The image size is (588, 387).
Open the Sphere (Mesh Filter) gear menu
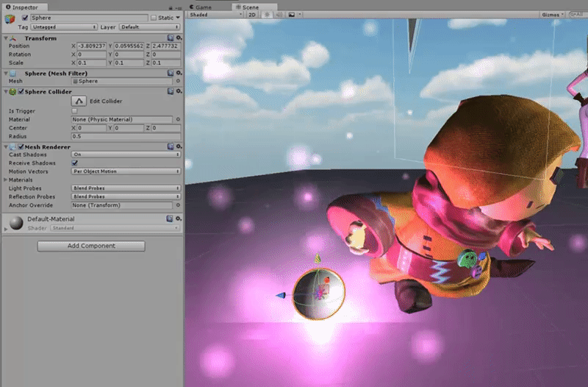coord(179,73)
